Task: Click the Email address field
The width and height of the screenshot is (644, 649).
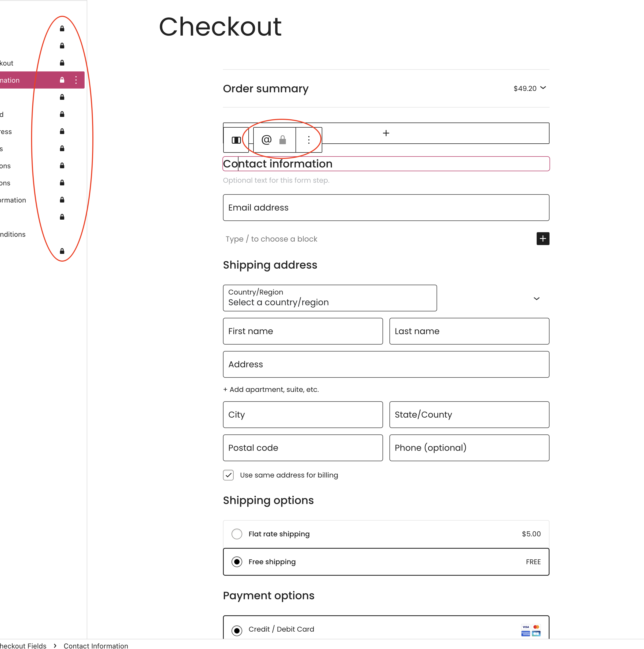Action: coord(386,208)
